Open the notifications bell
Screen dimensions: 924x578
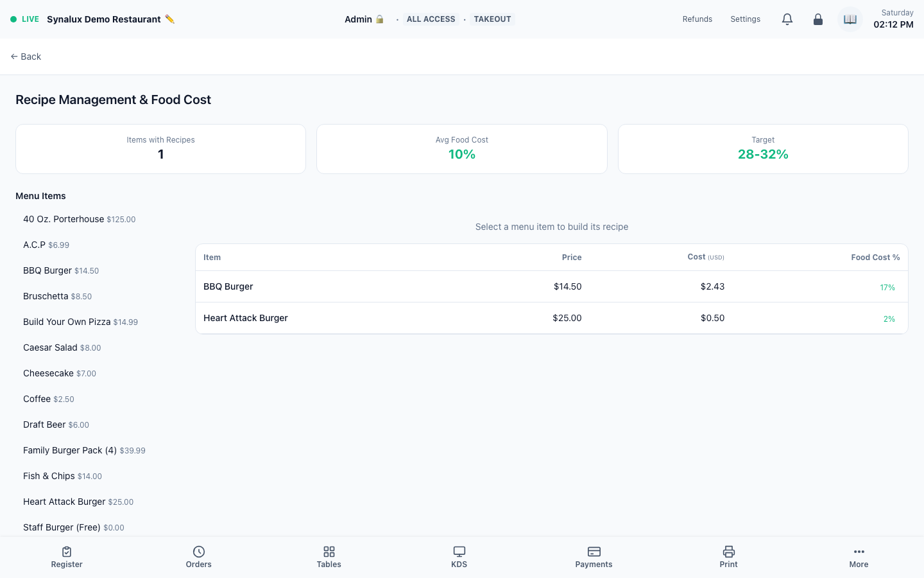tap(787, 19)
